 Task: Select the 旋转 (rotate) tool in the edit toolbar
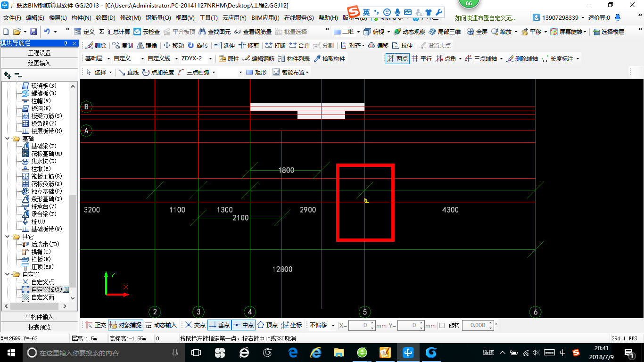(198, 46)
